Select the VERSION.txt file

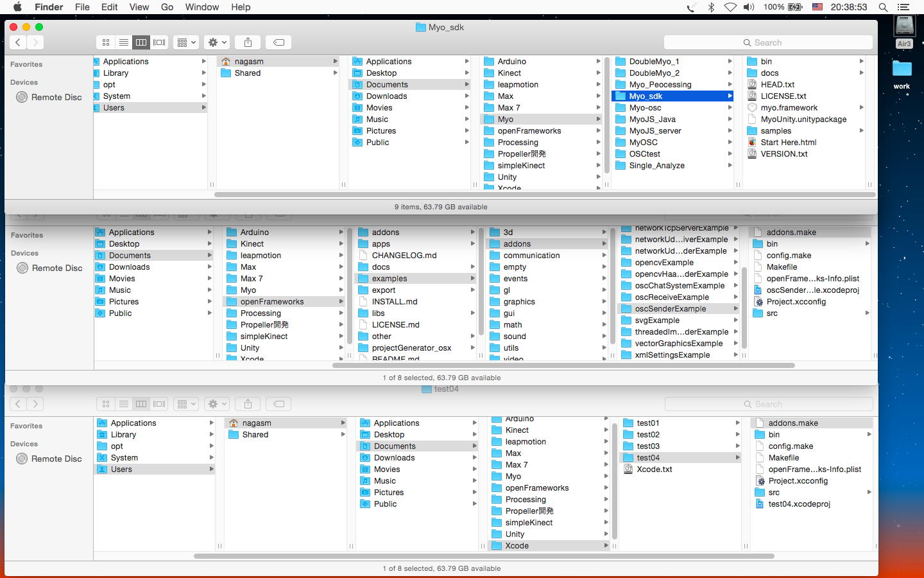(784, 154)
